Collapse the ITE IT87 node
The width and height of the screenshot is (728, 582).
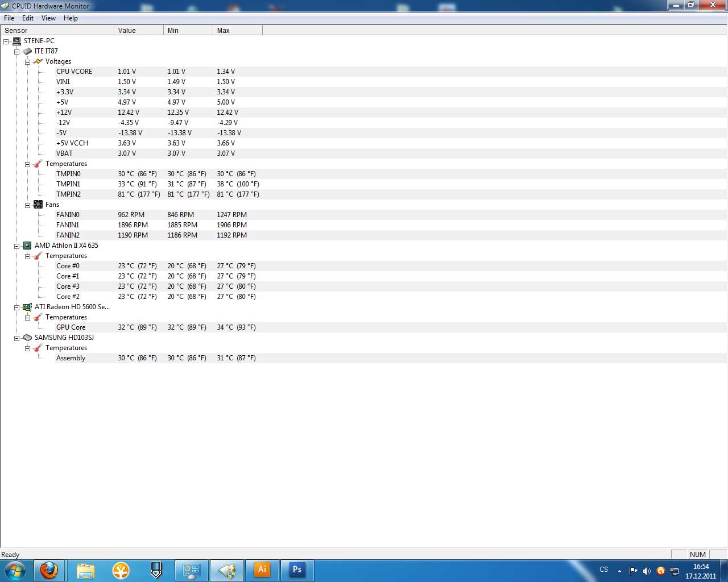(x=17, y=52)
